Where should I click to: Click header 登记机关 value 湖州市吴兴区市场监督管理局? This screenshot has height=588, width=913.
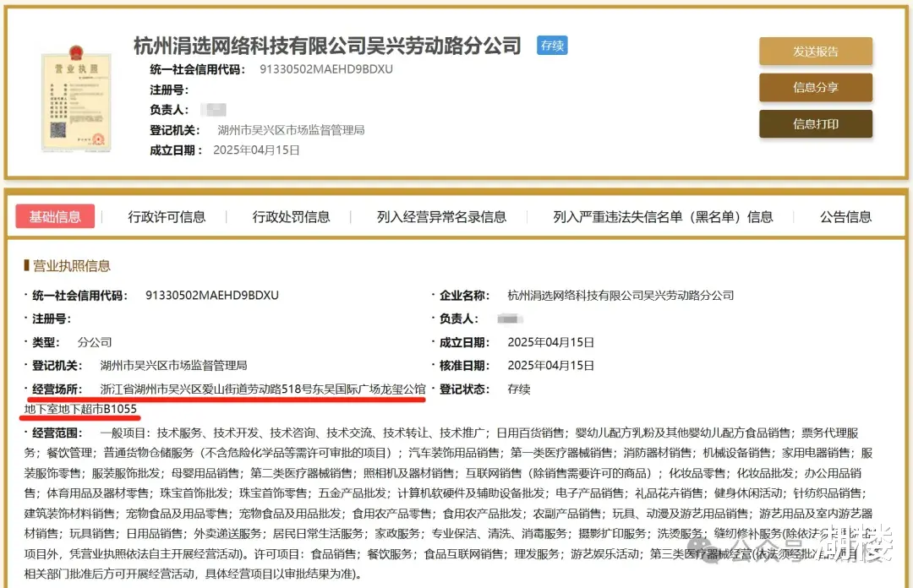click(291, 130)
